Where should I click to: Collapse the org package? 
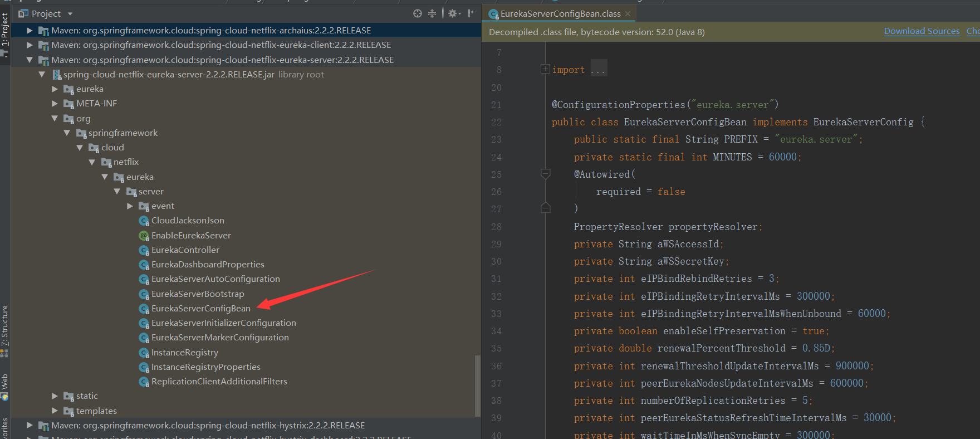[x=55, y=118]
